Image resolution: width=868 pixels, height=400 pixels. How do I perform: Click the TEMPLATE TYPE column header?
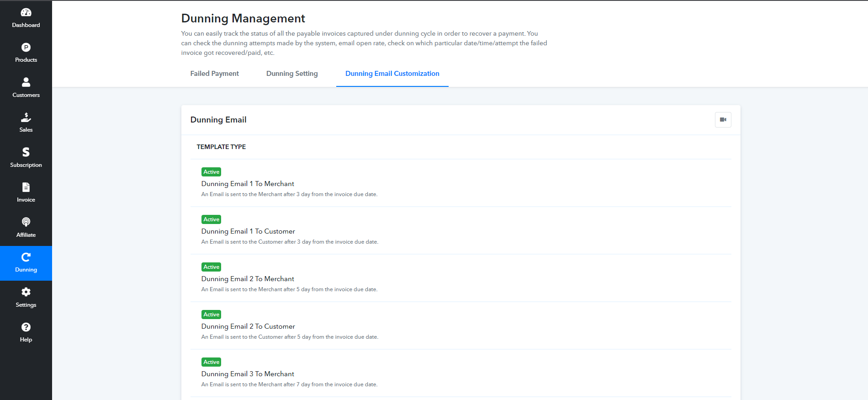coord(221,147)
